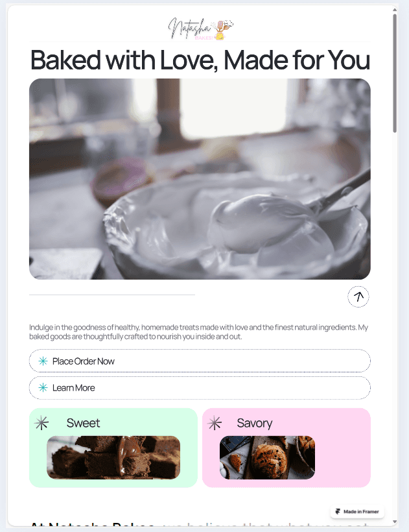This screenshot has height=532, width=409.
Task: Click the teal star in Learn More
Action: pyautogui.click(x=43, y=387)
